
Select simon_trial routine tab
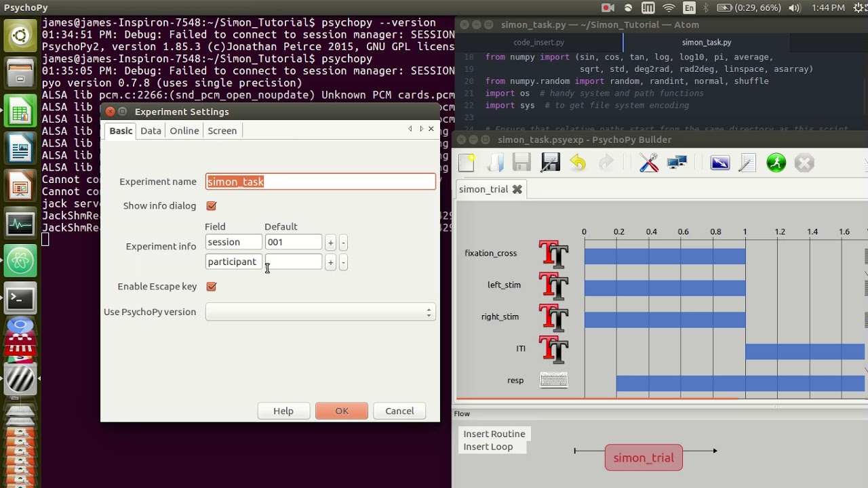[484, 189]
